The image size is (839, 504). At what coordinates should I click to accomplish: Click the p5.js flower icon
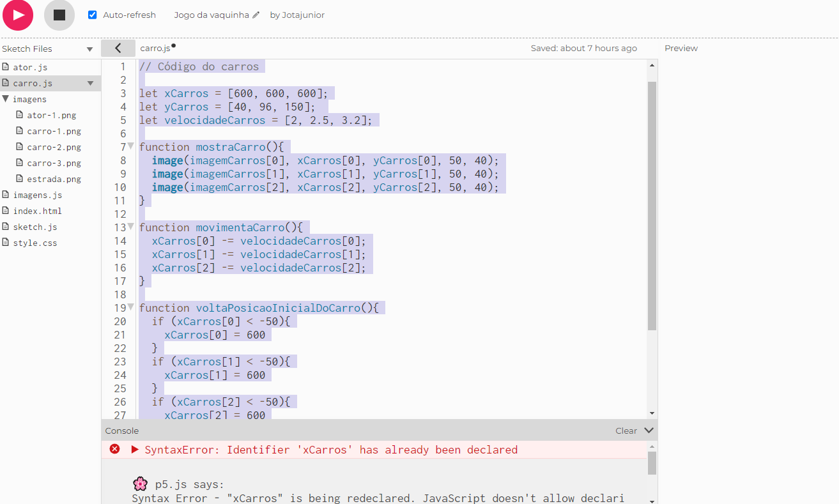[141, 484]
